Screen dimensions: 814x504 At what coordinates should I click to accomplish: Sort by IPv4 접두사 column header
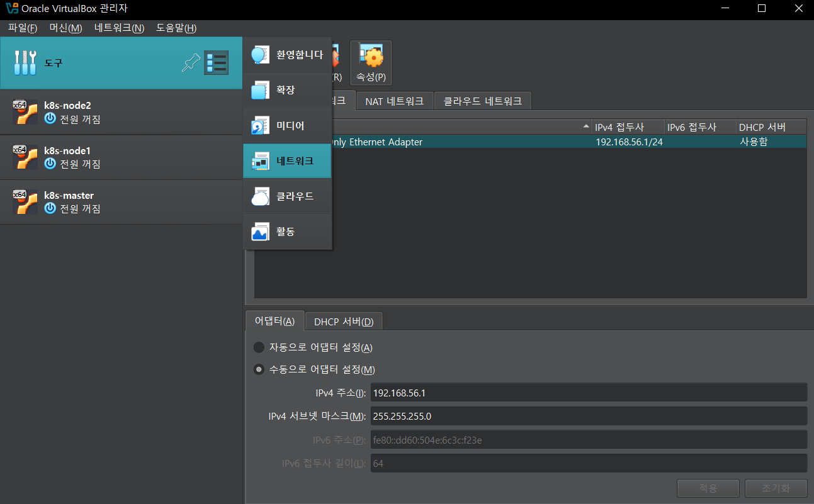tap(628, 127)
